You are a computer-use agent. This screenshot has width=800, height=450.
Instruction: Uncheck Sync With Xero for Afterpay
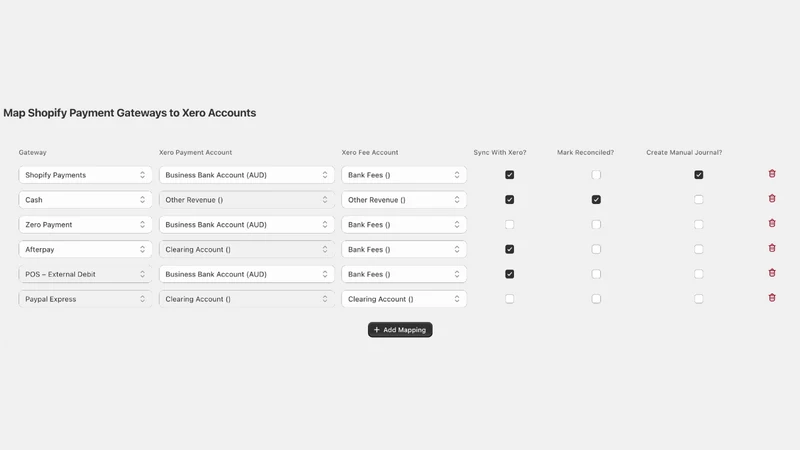(x=509, y=249)
